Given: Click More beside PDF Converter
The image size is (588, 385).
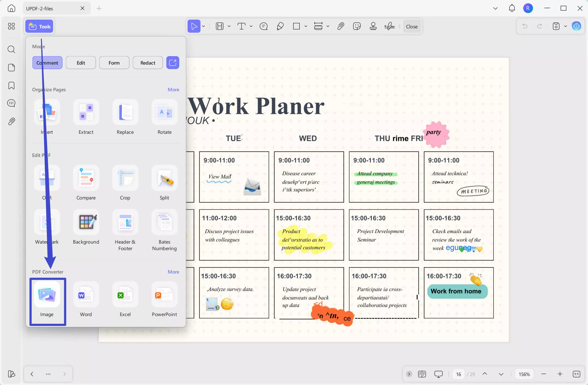Looking at the screenshot, I should (173, 272).
